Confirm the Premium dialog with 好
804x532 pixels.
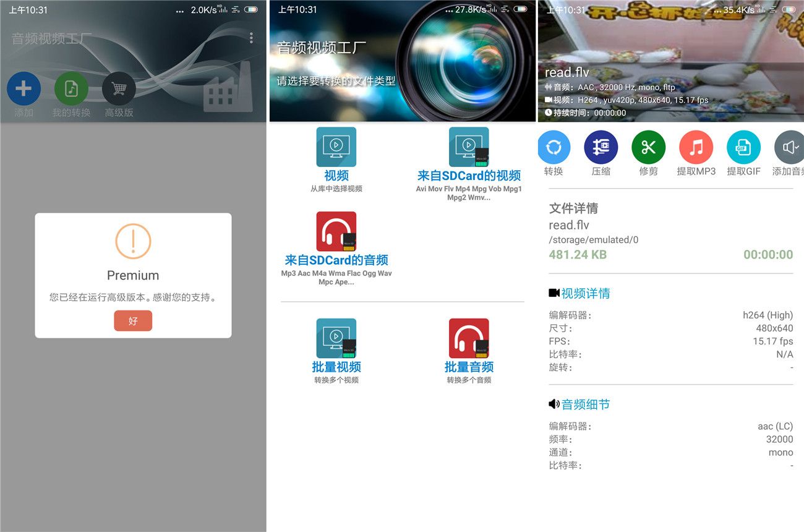coord(133,321)
